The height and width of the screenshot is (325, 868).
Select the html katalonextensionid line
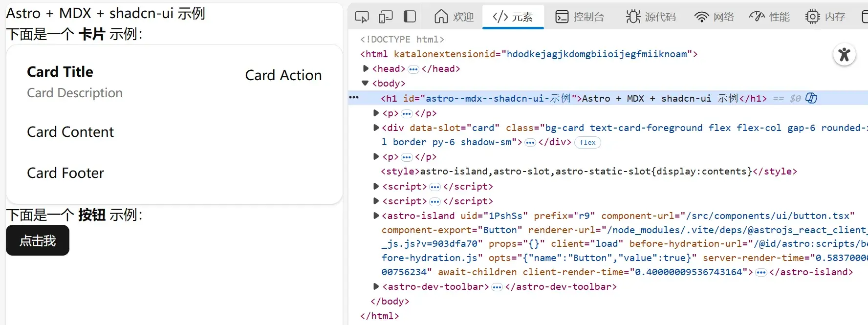[x=529, y=54]
